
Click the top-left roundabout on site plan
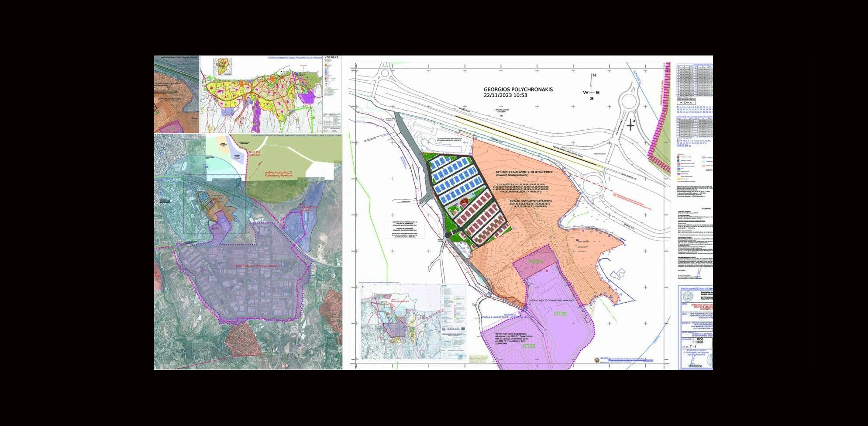pyautogui.click(x=386, y=74)
